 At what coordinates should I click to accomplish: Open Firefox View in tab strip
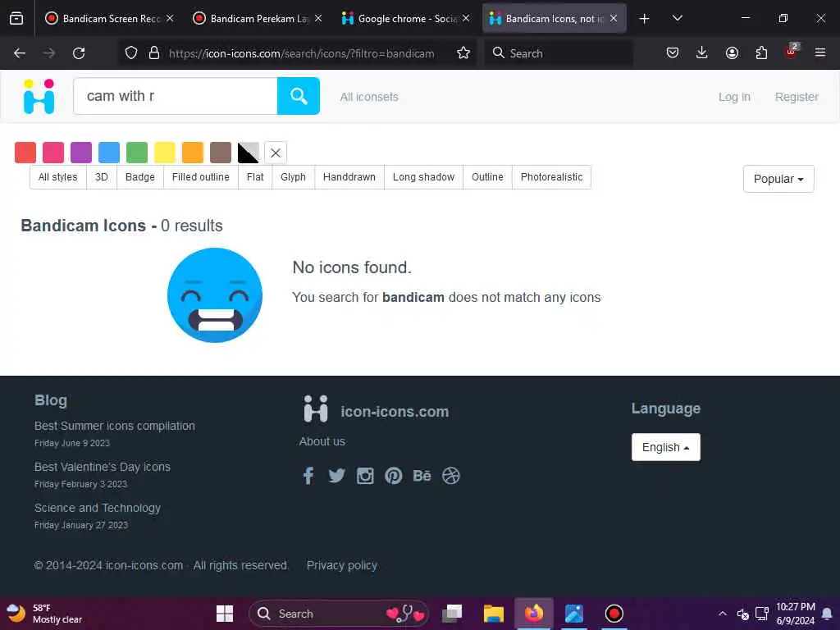16,19
